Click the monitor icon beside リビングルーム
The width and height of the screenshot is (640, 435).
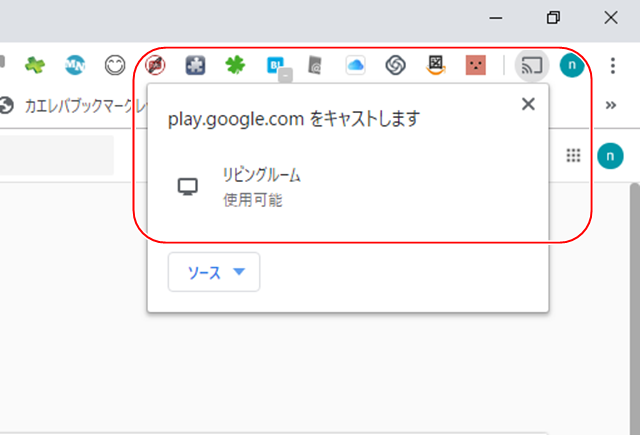[188, 187]
